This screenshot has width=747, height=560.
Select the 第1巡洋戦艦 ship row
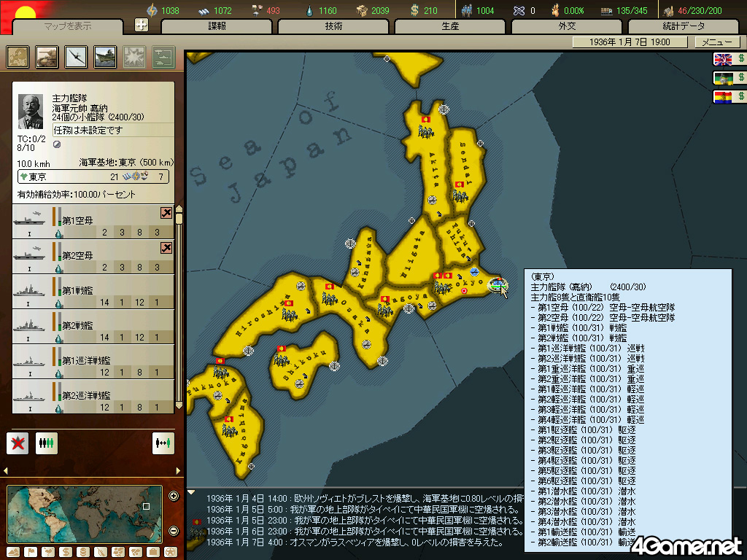pos(93,362)
